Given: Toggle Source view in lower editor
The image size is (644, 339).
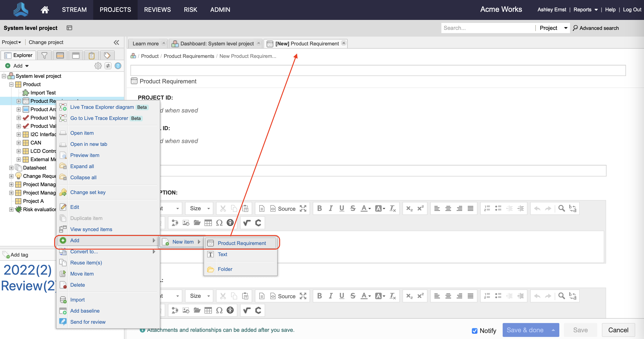Looking at the screenshot, I should pyautogui.click(x=283, y=296).
